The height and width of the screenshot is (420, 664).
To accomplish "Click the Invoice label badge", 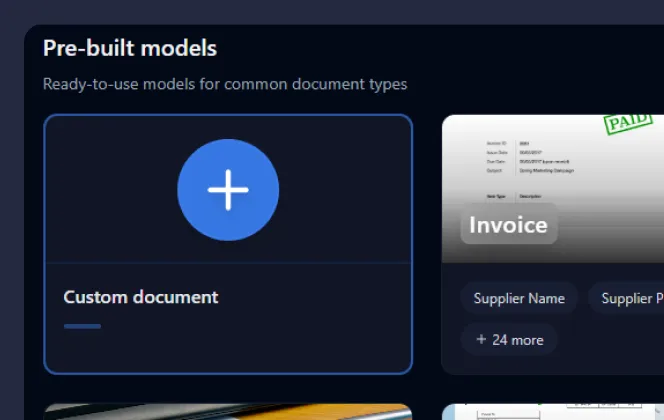I will point(509,224).
